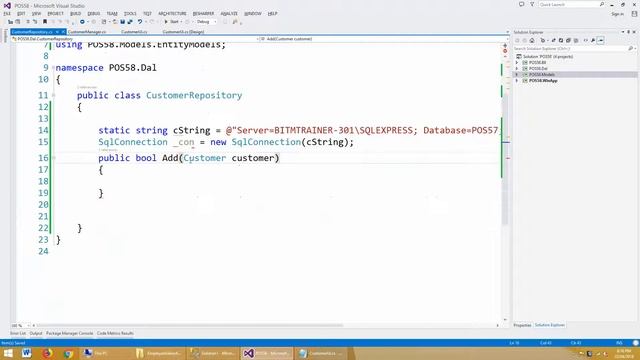Click the Solution Explorer Home icon
640x360 pixels.
[x=532, y=40]
